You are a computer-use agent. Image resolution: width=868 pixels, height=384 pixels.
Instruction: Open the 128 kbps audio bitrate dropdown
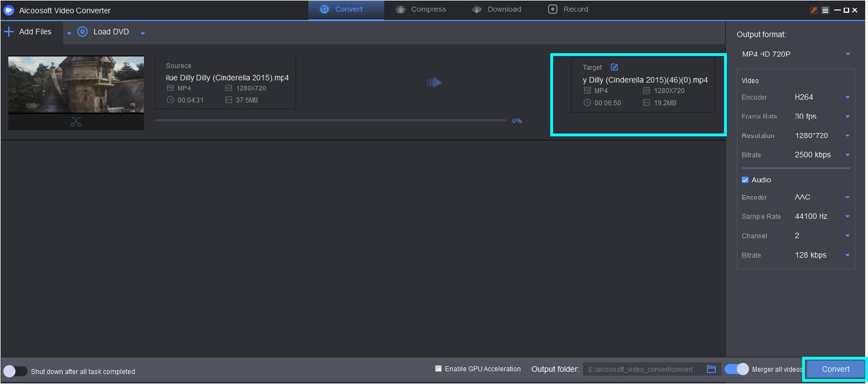pyautogui.click(x=822, y=255)
